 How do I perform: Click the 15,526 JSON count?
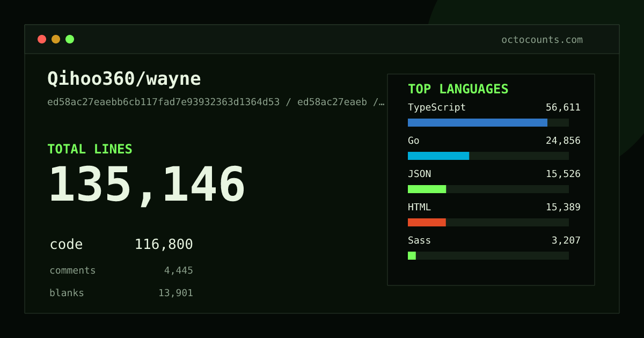click(x=563, y=174)
